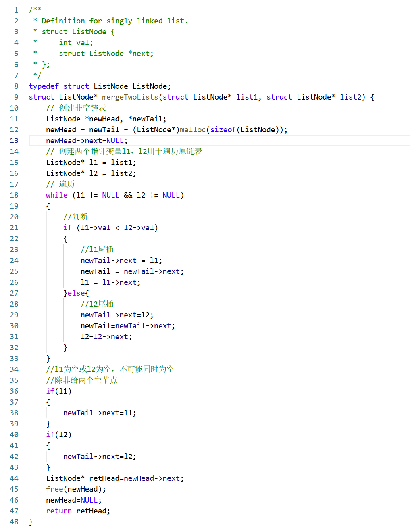Screen dimensions: 410x532
Task: Click the comment '//l1尾插' on line 23
Action: pyautogui.click(x=97, y=249)
